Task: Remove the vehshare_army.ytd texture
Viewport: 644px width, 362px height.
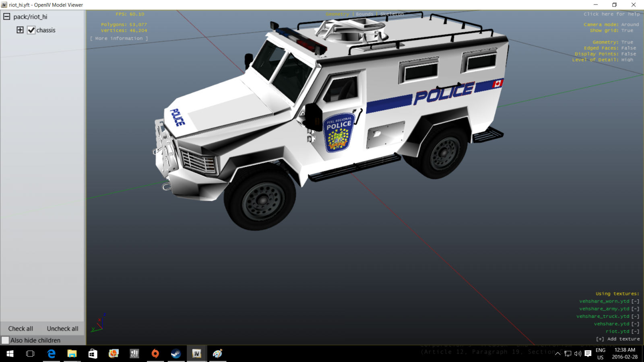Action: tap(635, 309)
